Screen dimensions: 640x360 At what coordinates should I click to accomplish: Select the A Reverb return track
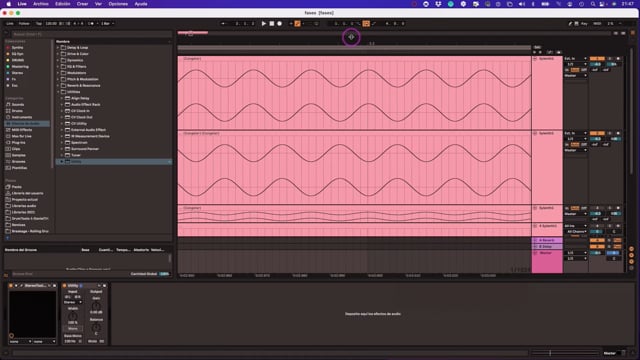pos(547,240)
